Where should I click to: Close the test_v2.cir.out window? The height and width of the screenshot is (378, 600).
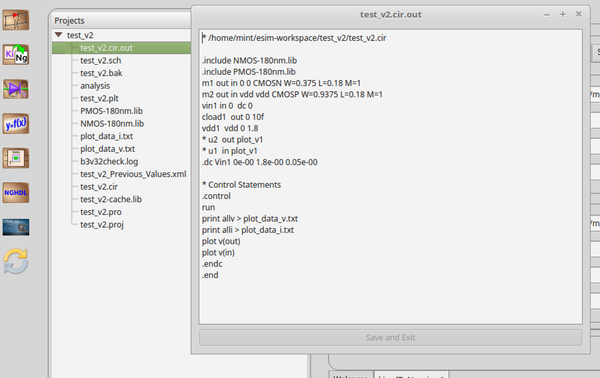pos(579,14)
